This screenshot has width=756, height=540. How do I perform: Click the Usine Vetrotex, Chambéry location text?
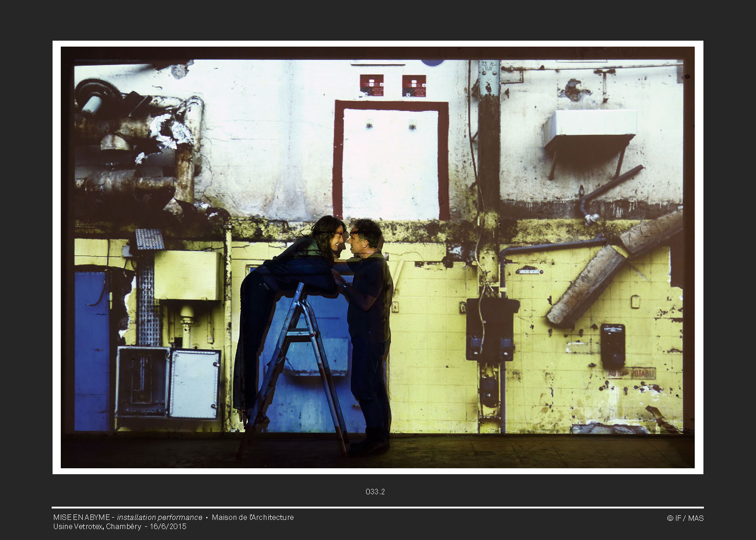point(97,526)
